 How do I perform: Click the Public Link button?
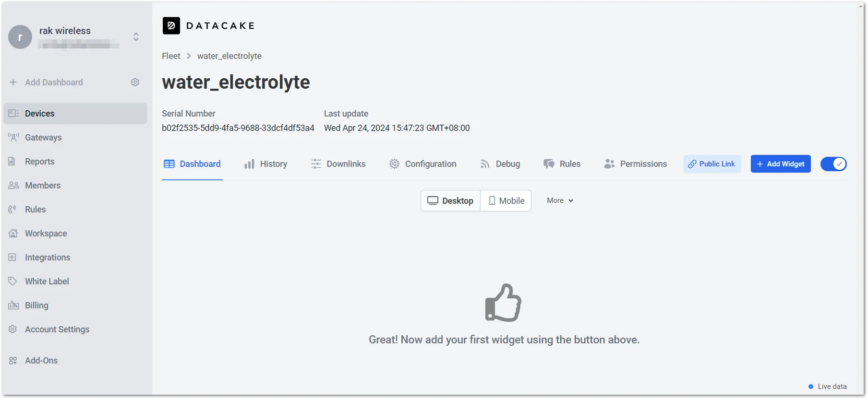[712, 164]
